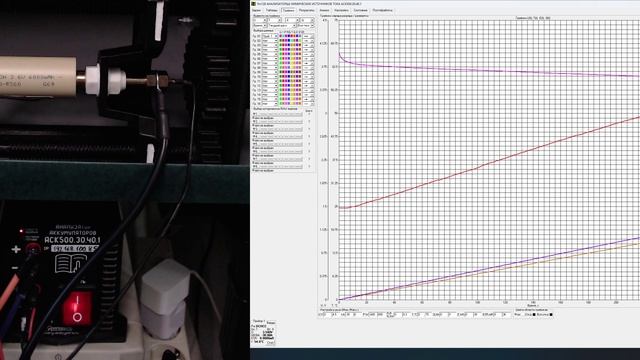This screenshot has width=640, height=360.
Task: Click the application icon in the title bar
Action: (253, 4)
